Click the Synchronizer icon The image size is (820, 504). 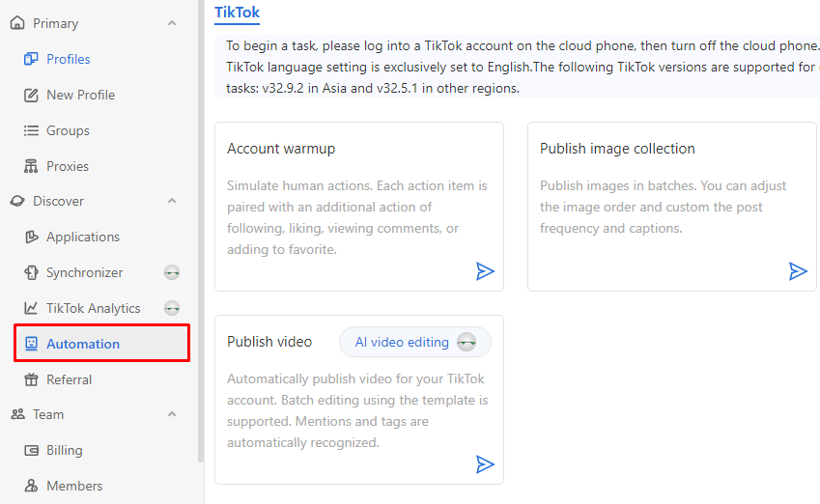pyautogui.click(x=31, y=272)
